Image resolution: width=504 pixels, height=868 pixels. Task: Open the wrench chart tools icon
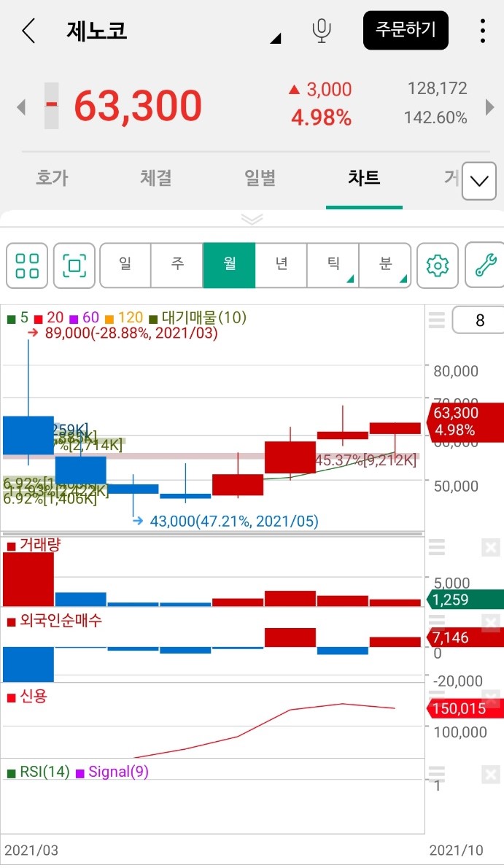click(x=486, y=266)
